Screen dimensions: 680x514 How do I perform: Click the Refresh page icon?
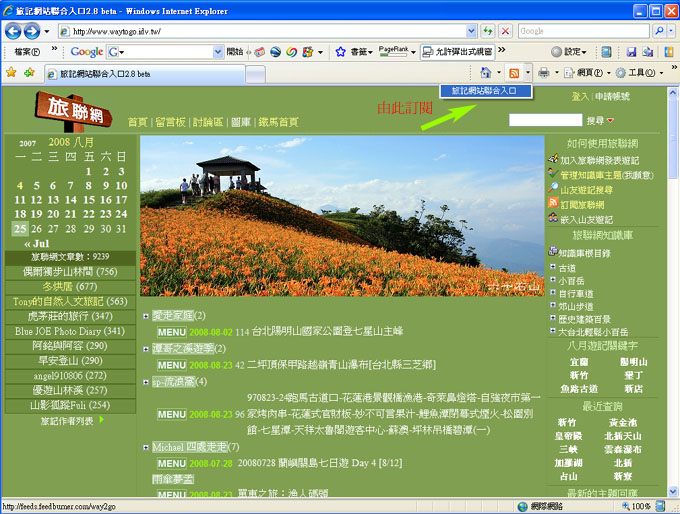click(487, 32)
